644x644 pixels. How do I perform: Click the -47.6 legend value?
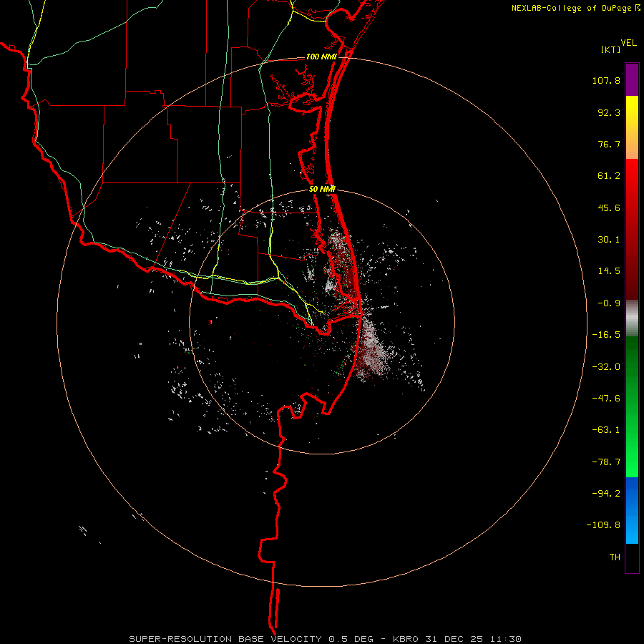pyautogui.click(x=606, y=399)
